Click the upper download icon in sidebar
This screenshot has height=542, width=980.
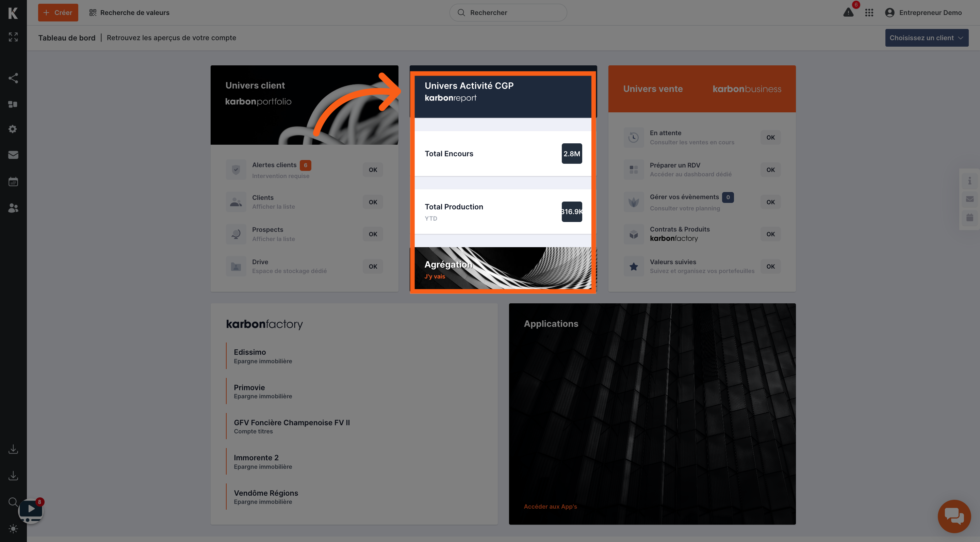[13, 449]
